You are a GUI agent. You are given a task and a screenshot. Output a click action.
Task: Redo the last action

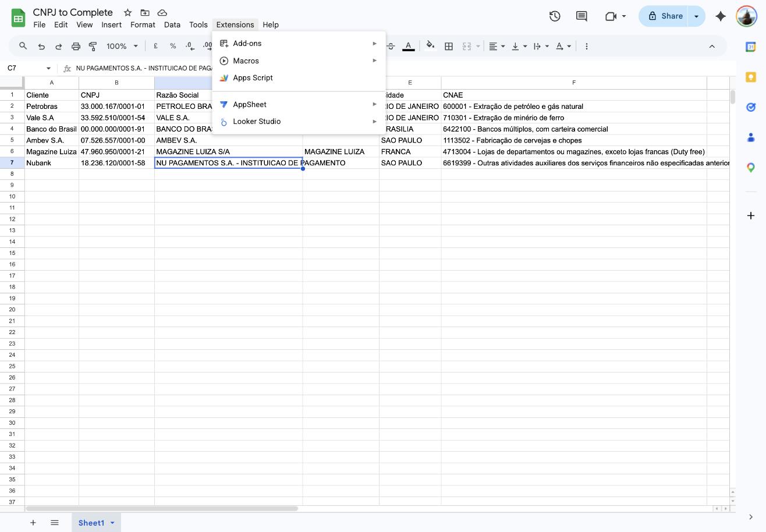(x=58, y=46)
